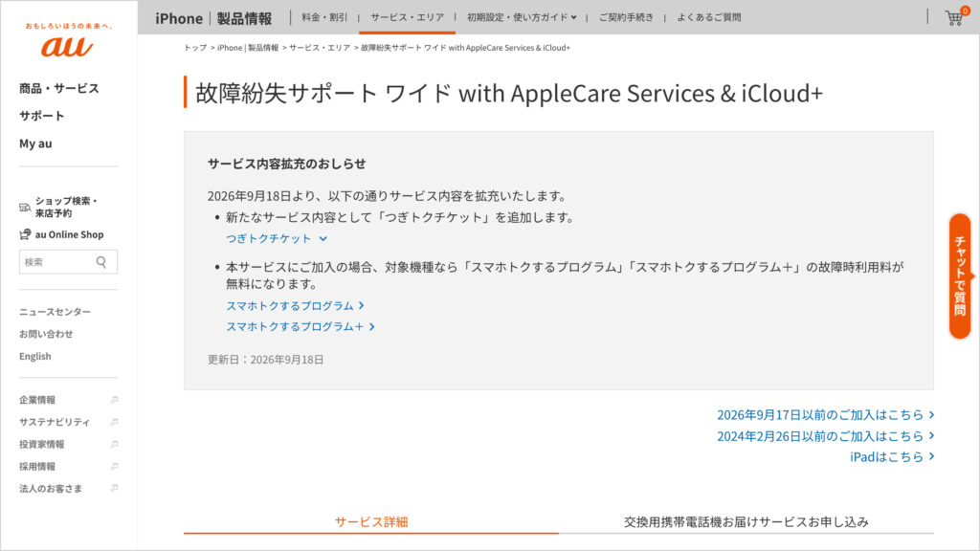Click iPhone 製品情報 header title
The height and width of the screenshot is (551, 980).
pyautogui.click(x=213, y=18)
